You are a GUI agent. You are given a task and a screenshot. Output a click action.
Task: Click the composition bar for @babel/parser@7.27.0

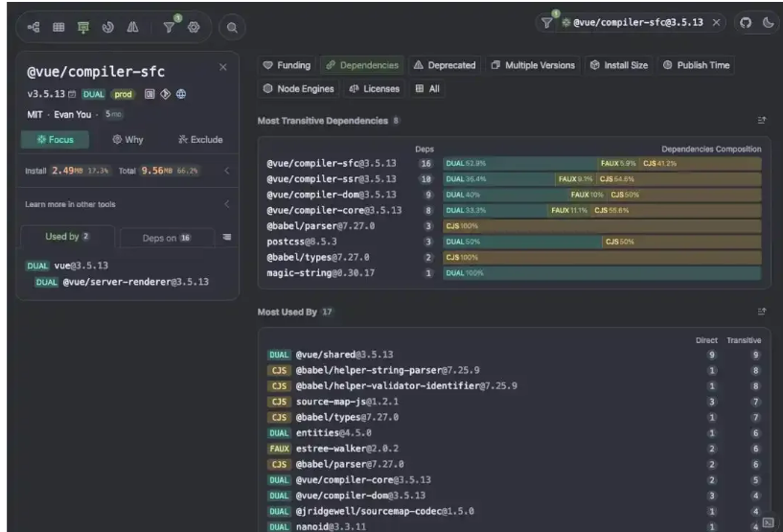(602, 226)
